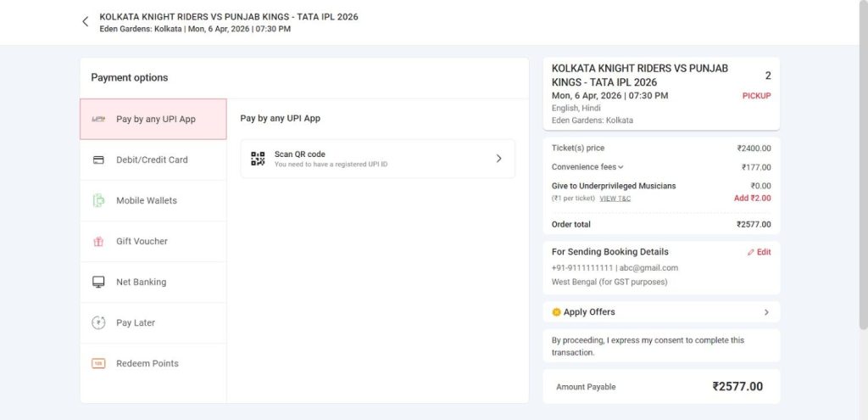Click the page vertical scrollbar
Viewport: 868px width, 420px height.
(x=863, y=170)
